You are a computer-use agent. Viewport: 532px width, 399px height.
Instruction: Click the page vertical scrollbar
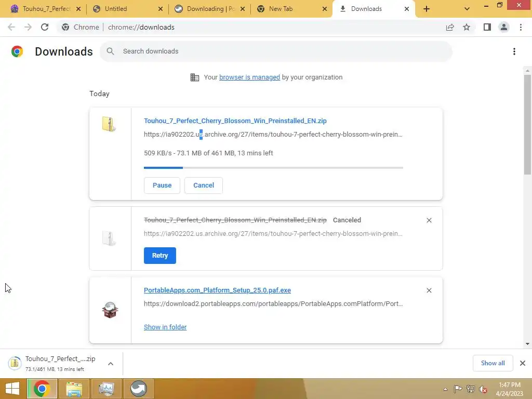point(527,124)
